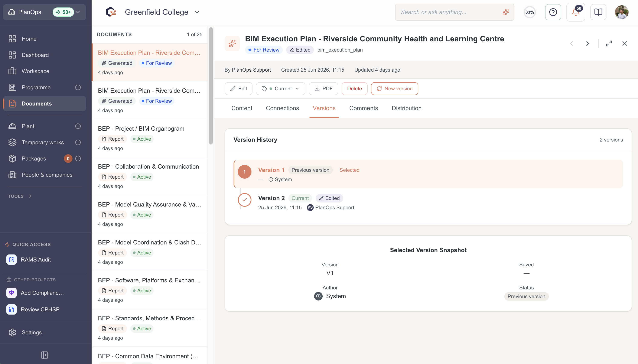638x364 pixels.
Task: Click the document sparkle icon beside title
Action: coord(232,43)
